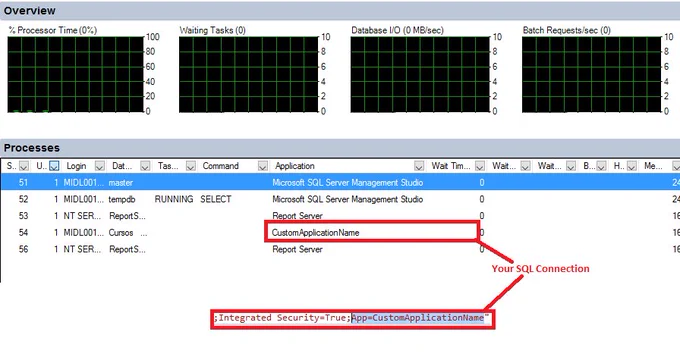Open the S.. column filter dropdown
The width and height of the screenshot is (680, 360).
24,166
